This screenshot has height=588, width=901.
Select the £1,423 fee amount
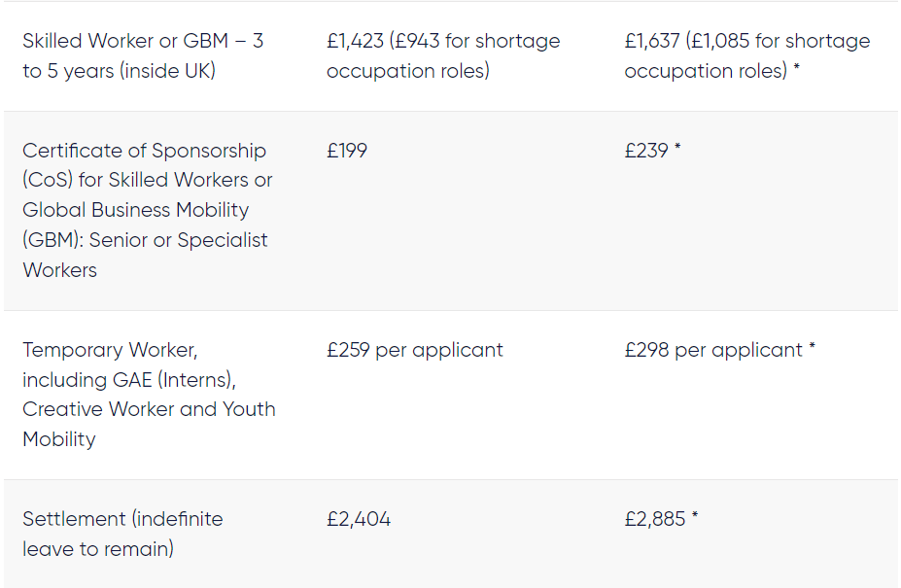tap(358, 41)
